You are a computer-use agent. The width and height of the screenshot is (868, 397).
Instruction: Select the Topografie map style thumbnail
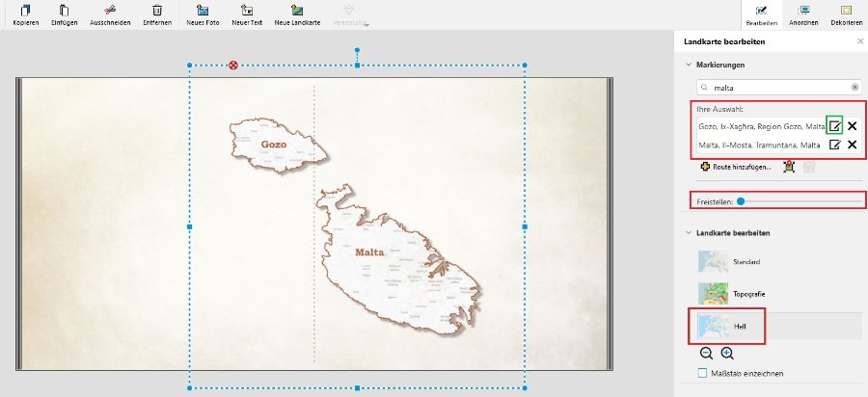point(714,294)
